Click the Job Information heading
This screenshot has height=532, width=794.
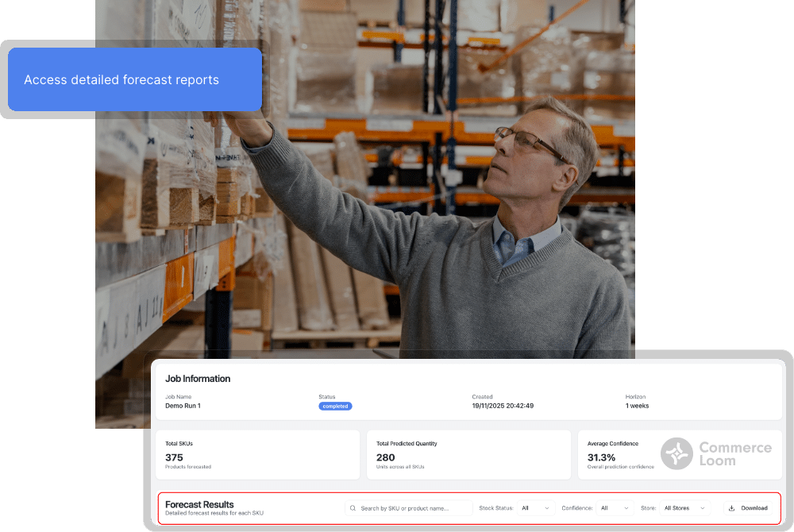point(198,379)
